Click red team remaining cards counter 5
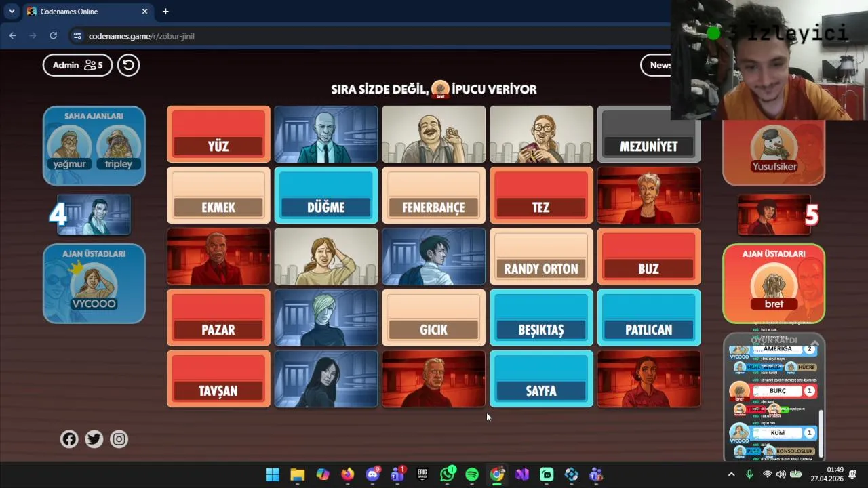The image size is (868, 488). point(812,215)
